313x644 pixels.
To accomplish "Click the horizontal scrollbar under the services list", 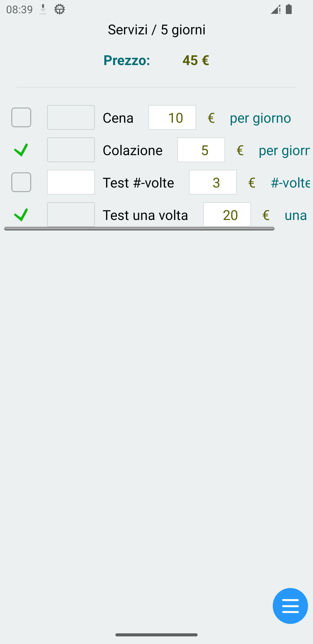I will click(139, 229).
